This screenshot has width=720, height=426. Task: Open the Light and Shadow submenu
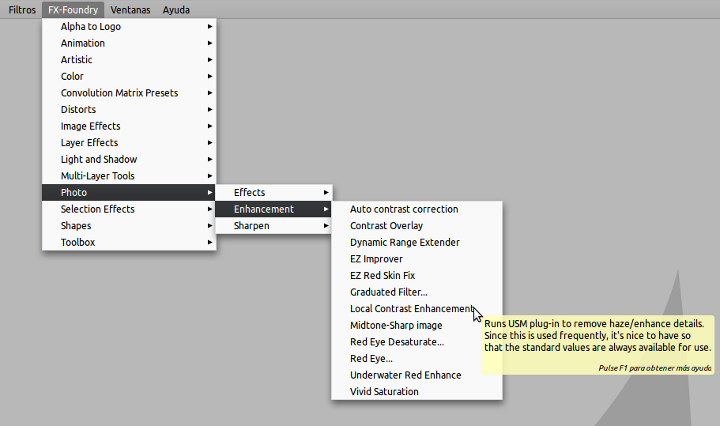129,159
